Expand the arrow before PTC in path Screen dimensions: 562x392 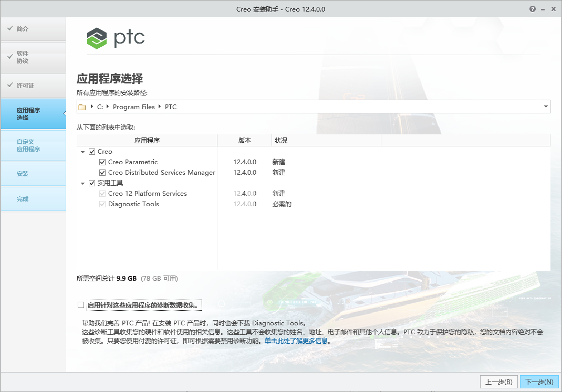[160, 107]
